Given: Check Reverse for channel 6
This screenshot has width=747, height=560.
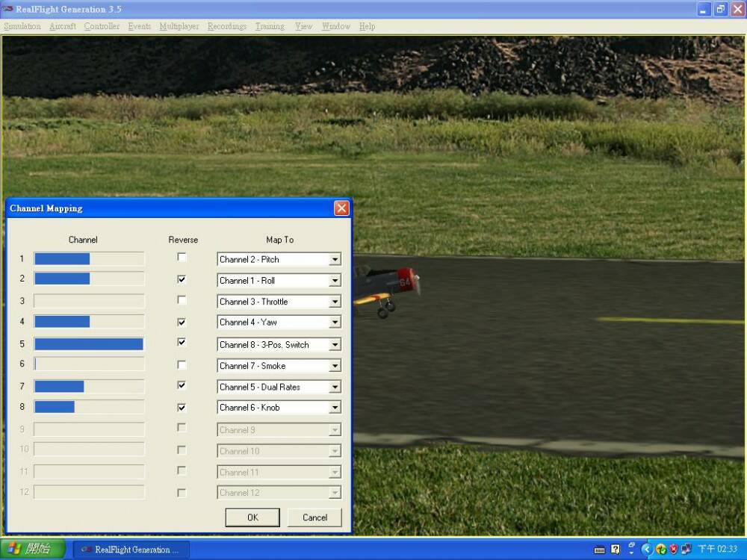Looking at the screenshot, I should 182,365.
